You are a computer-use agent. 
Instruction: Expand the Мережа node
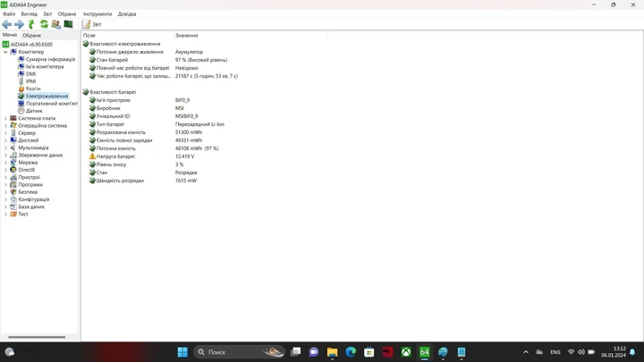click(x=5, y=163)
